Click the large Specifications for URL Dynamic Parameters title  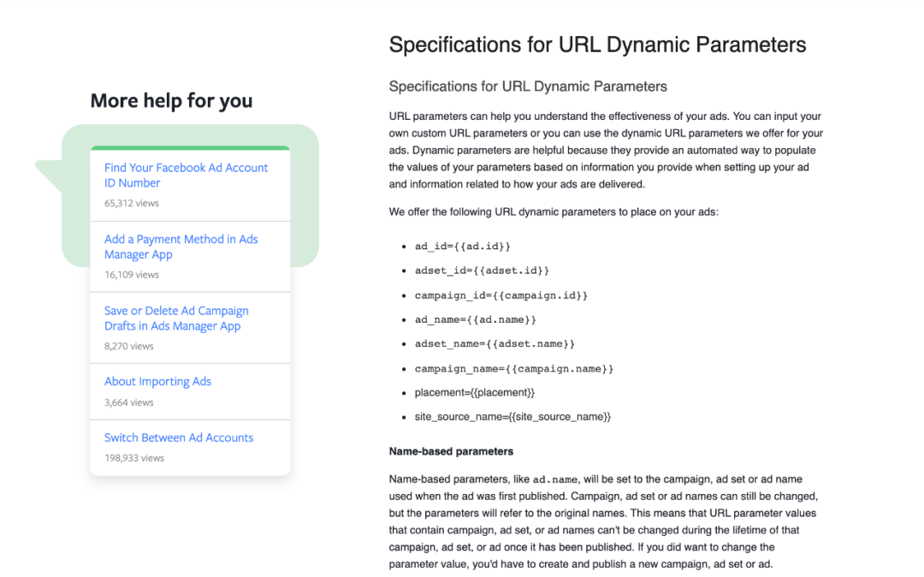597,45
